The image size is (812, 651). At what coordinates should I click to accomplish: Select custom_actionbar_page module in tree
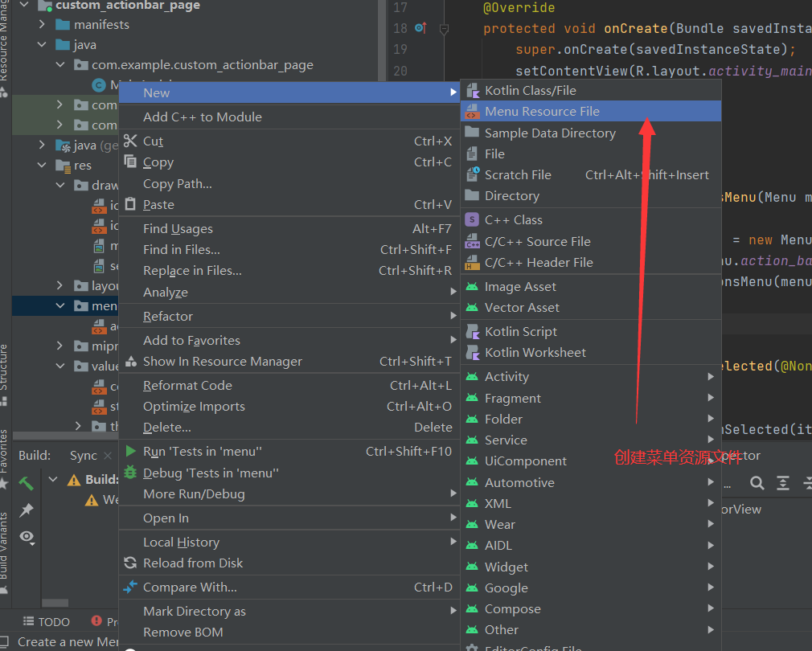tap(128, 6)
